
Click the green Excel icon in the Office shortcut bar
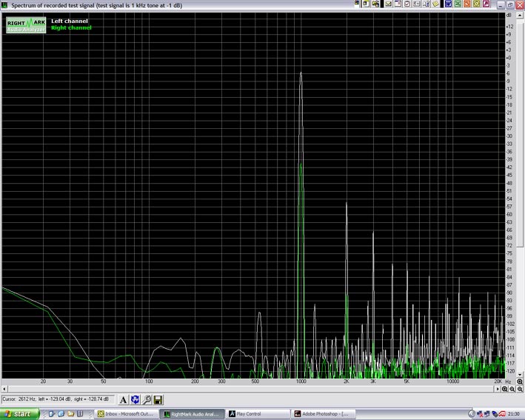pos(458,4)
